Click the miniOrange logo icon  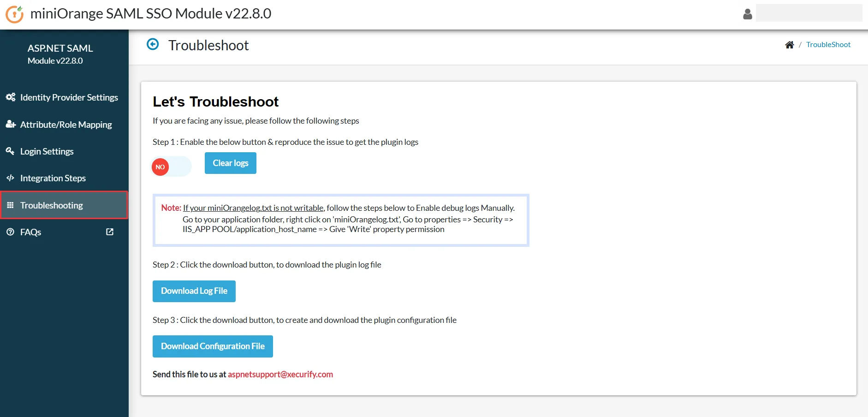[14, 14]
